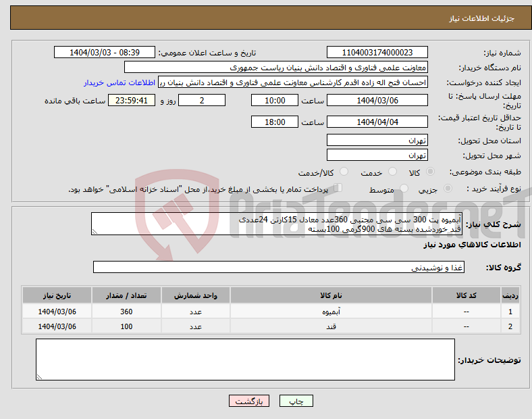Click the price validity date 1404/04/04 field
532x419 pixels.
coord(377,122)
